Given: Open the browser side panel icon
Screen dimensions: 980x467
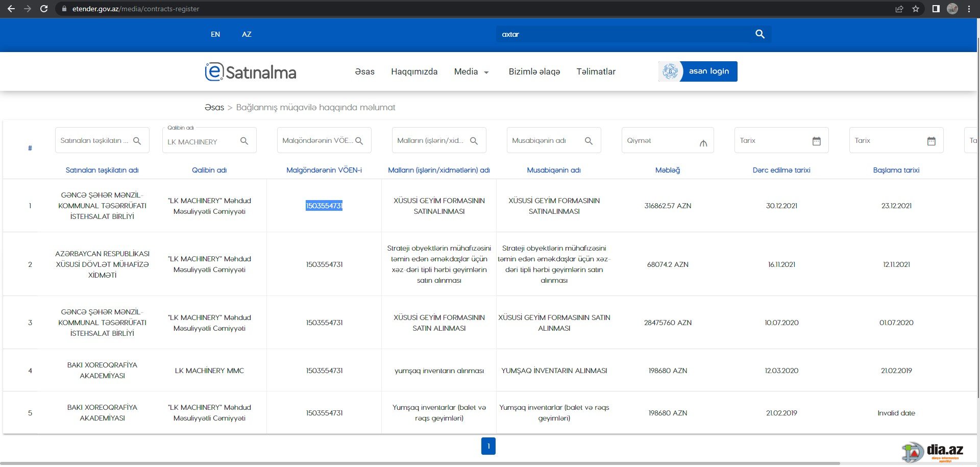Looking at the screenshot, I should click(x=936, y=9).
